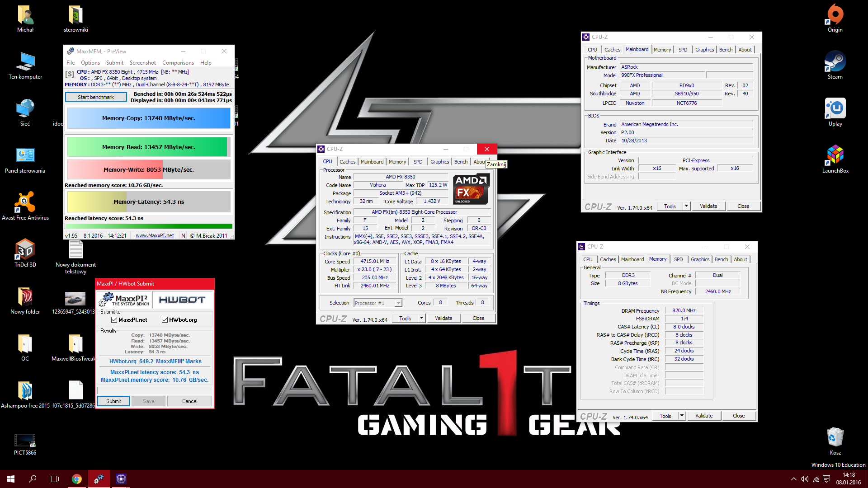Open the Kosz recycle bin
Screen dimensions: 868x488
[835, 441]
